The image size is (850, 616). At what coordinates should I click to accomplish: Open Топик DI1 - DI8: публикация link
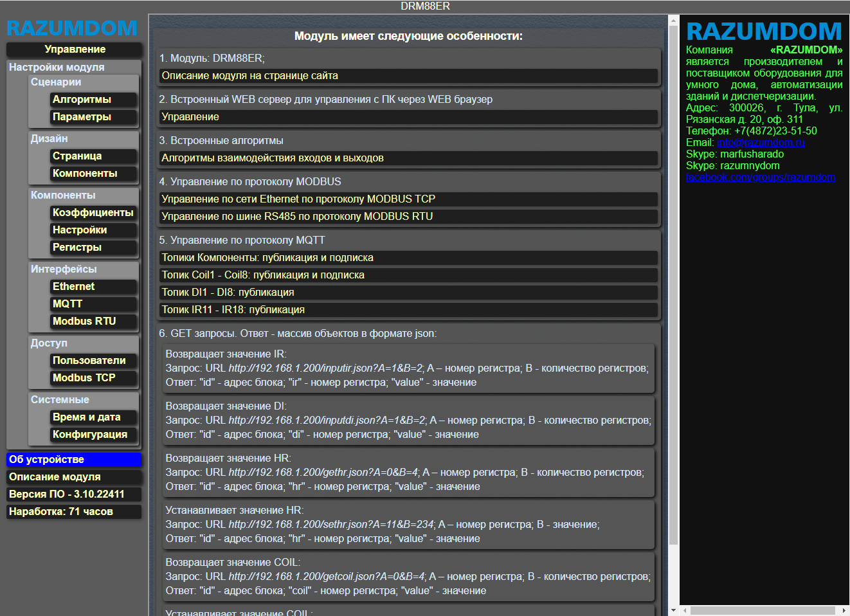tap(408, 293)
